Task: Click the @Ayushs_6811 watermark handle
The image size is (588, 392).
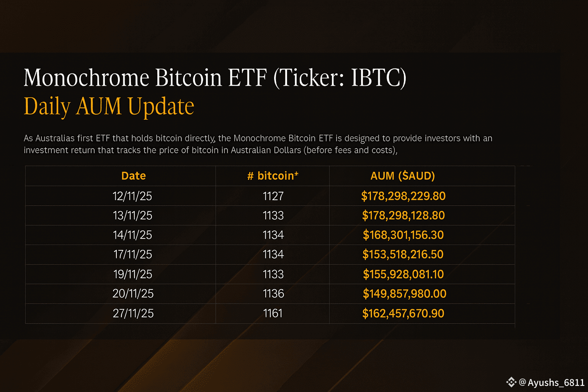Action: [552, 382]
